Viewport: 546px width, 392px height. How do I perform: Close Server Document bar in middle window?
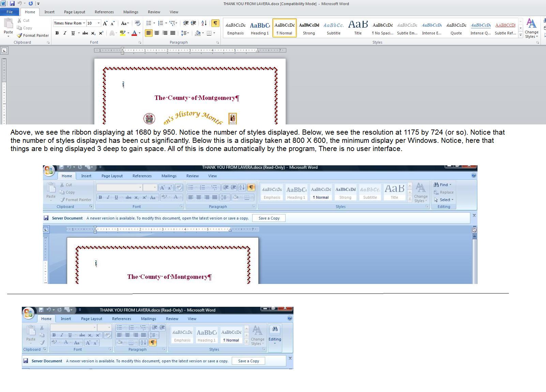474,215
